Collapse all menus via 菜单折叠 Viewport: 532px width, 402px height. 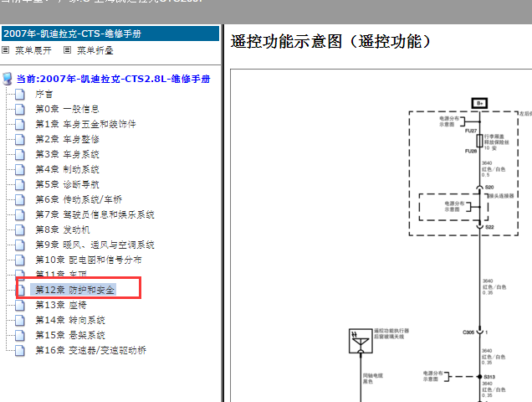[95, 50]
